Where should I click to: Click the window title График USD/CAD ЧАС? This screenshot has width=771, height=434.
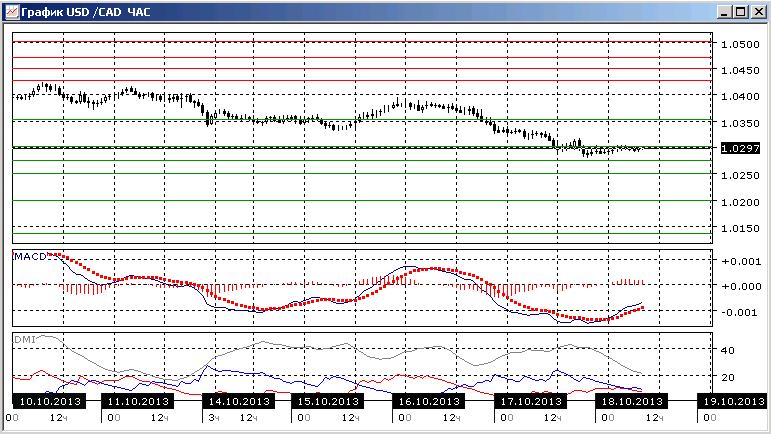(86, 12)
